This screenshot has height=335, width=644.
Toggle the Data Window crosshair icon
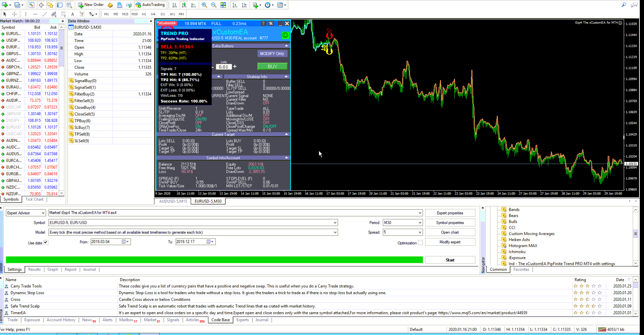(41, 5)
